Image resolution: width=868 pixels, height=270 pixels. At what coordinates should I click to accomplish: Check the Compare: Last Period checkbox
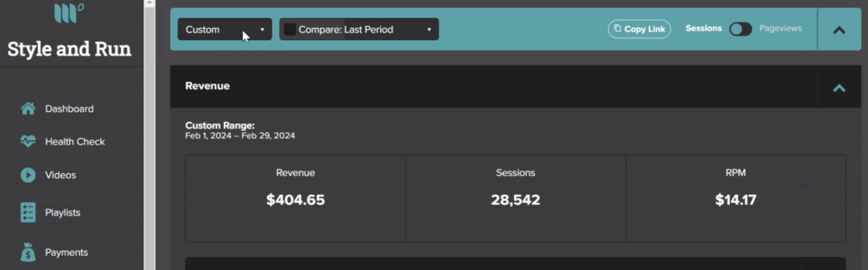click(x=290, y=29)
